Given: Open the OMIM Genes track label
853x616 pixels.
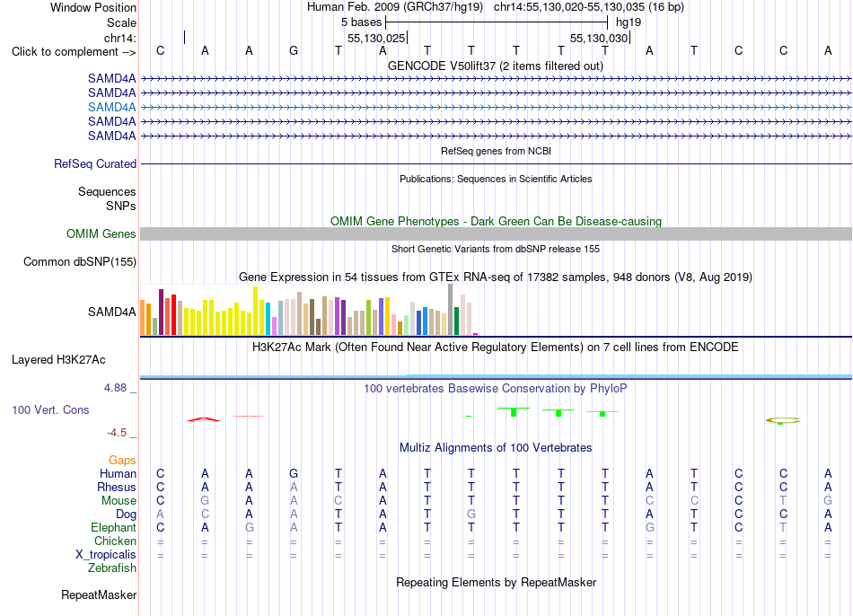Looking at the screenshot, I should [101, 234].
